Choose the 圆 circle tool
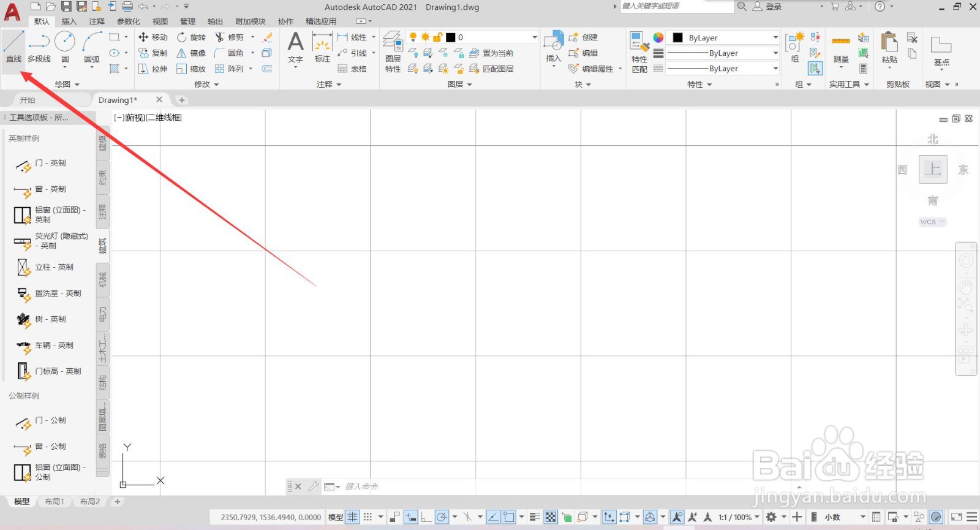The width and height of the screenshot is (980, 530). click(65, 48)
